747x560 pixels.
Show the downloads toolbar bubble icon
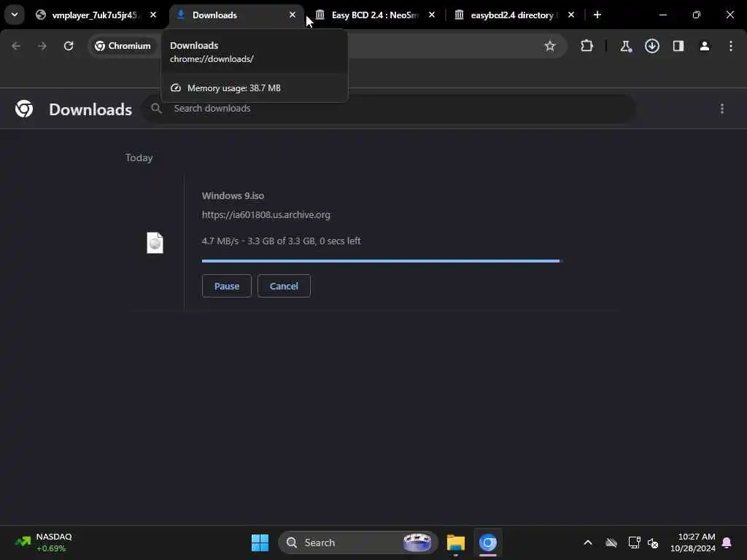point(652,46)
